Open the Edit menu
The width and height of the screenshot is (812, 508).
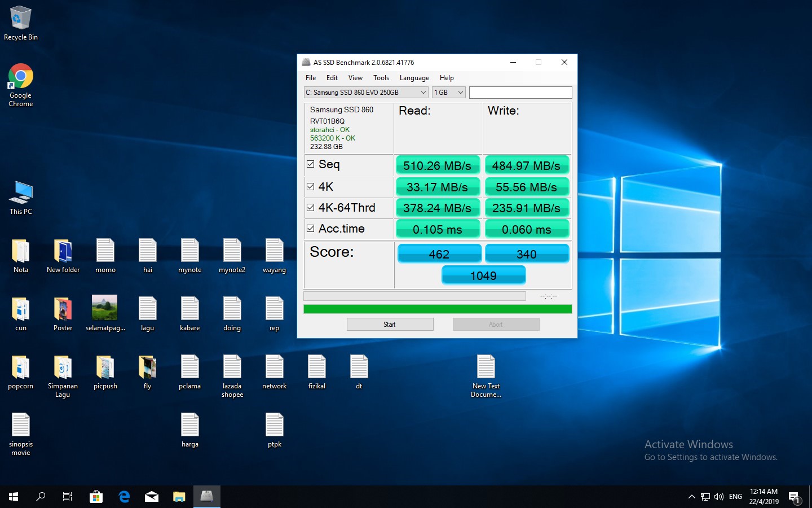(x=332, y=78)
